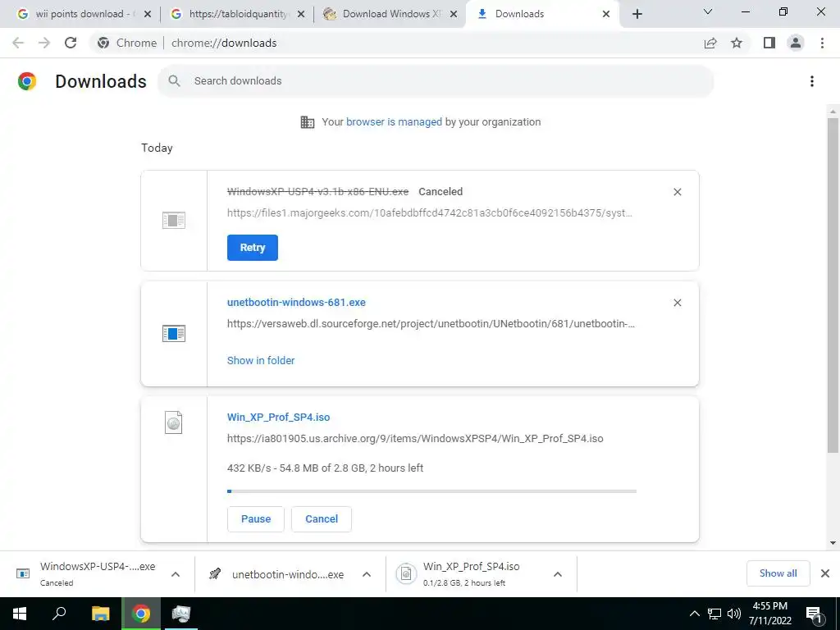The width and height of the screenshot is (840, 630).
Task: Click the Chrome site info icon in address bar
Action: click(x=103, y=43)
